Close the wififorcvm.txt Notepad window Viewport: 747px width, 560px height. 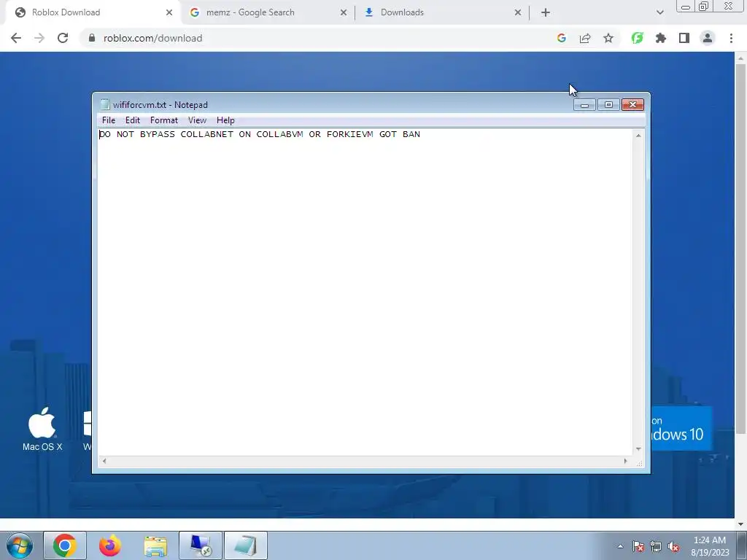632,105
